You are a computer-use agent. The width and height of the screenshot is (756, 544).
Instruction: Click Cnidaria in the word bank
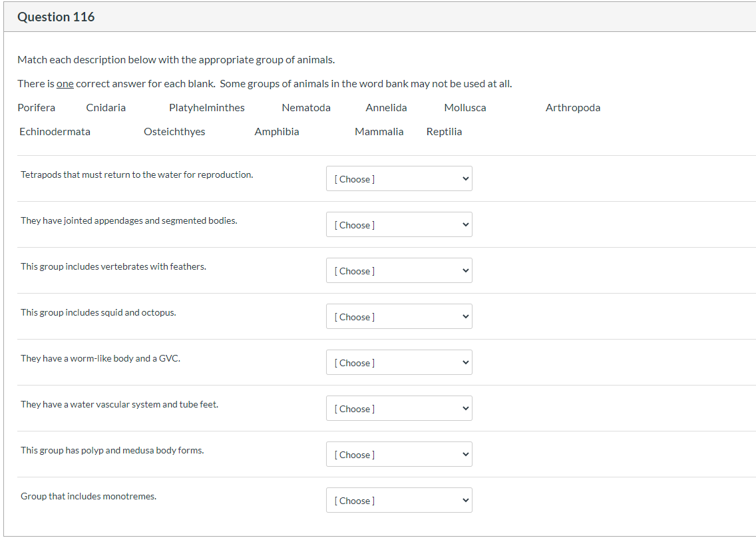tap(106, 108)
